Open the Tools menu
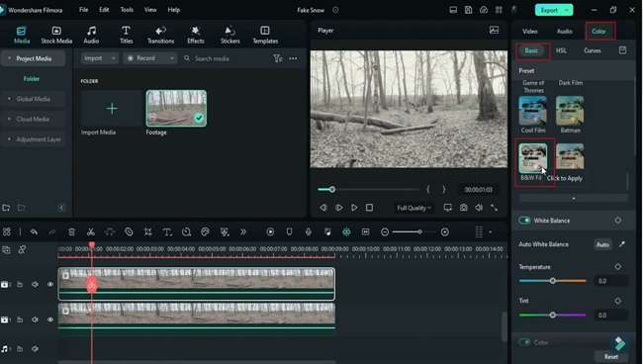This screenshot has height=364, width=643. (x=127, y=10)
